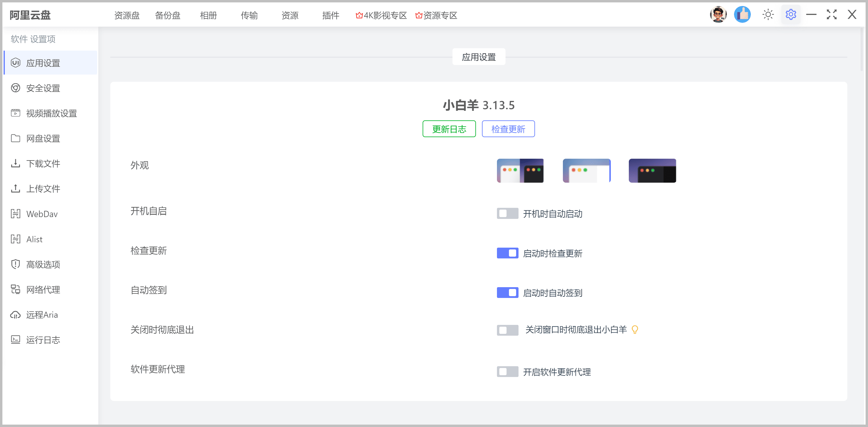Open the 资源 tab

pyautogui.click(x=290, y=16)
